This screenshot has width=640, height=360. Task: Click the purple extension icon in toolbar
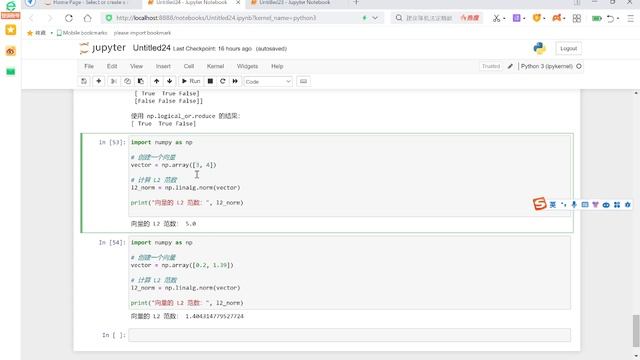[517, 18]
